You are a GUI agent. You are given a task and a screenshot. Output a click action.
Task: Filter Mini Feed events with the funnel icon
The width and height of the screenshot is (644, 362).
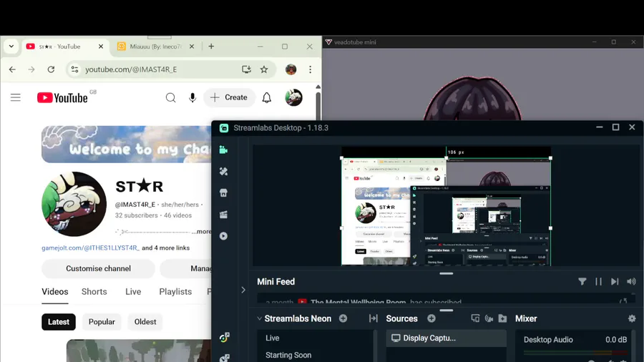click(x=582, y=282)
